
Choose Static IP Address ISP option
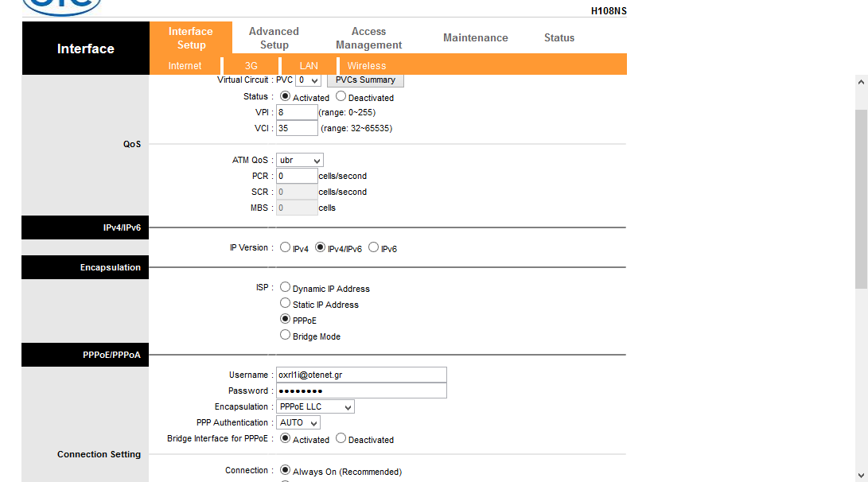pos(285,303)
